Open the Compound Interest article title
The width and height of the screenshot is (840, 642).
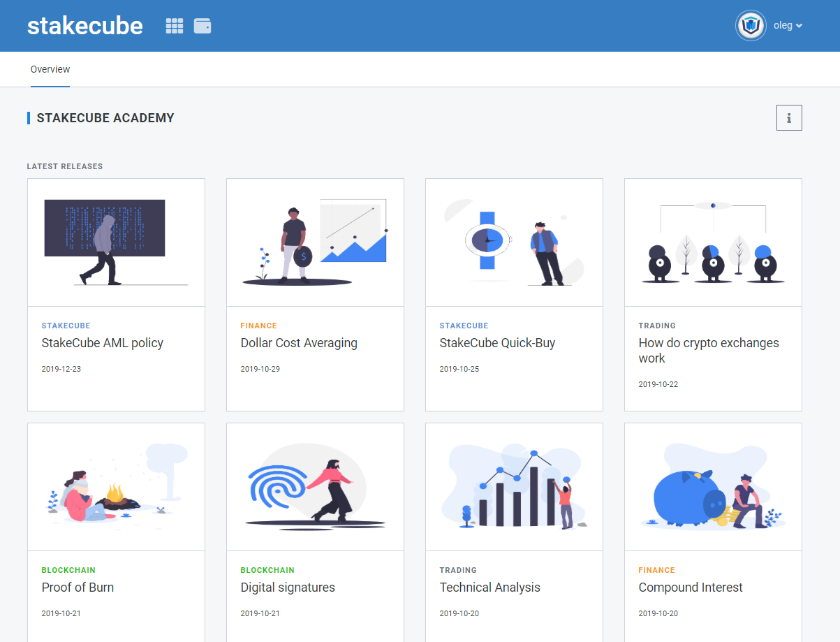(691, 588)
